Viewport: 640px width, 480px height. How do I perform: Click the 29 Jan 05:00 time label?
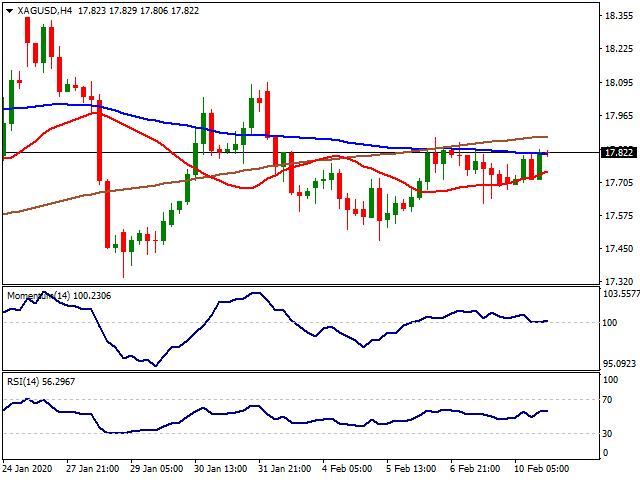(157, 469)
